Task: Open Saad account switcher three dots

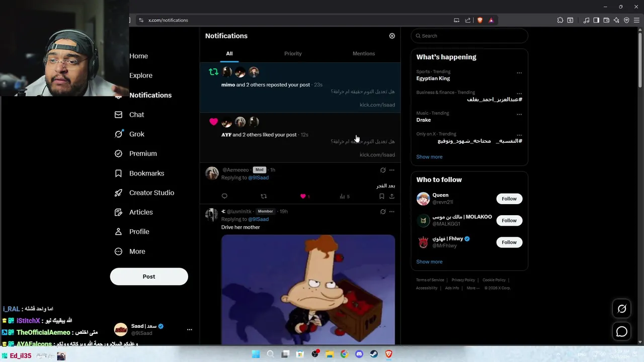Action: click(190, 330)
